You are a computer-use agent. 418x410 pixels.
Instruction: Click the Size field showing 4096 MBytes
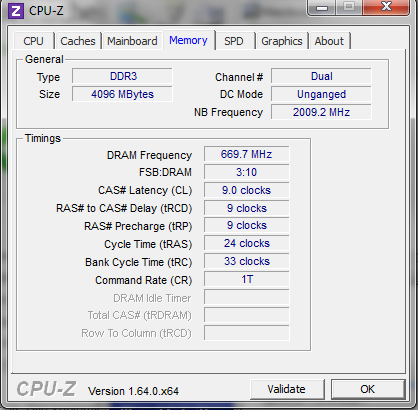pyautogui.click(x=122, y=94)
